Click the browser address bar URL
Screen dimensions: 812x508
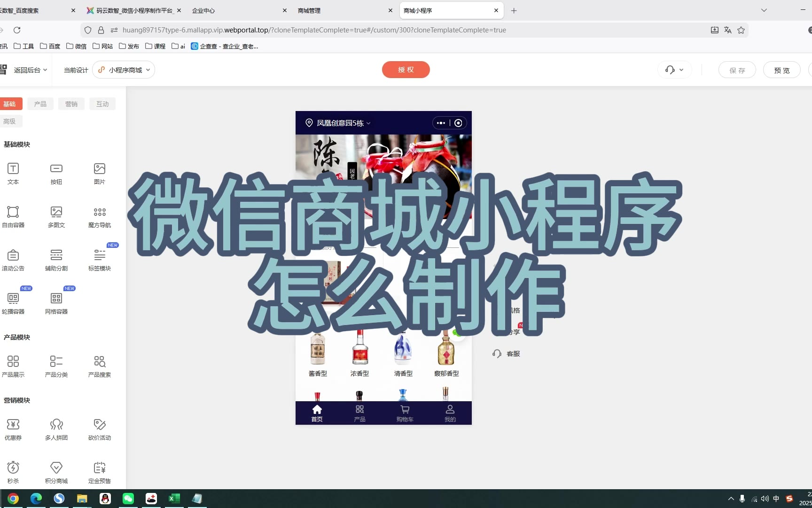(x=314, y=30)
